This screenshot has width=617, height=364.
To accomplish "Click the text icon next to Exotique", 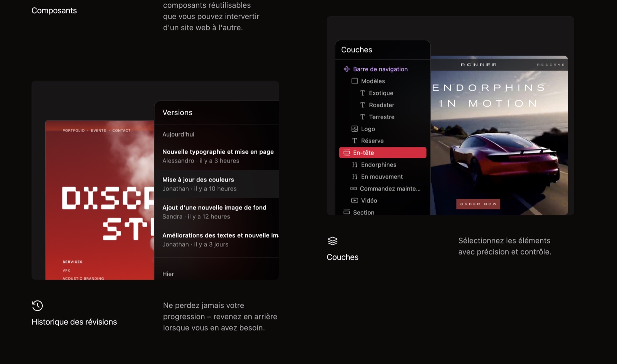I will [362, 93].
